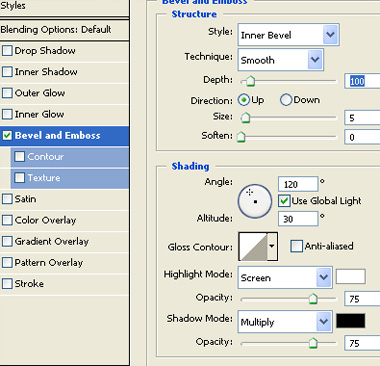Open the Shadow Mode dropdown showing Multiply
The width and height of the screenshot is (380, 366).
(x=285, y=322)
